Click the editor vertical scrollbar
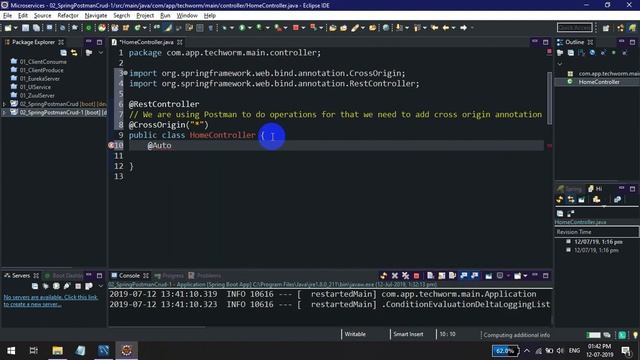 (x=549, y=98)
